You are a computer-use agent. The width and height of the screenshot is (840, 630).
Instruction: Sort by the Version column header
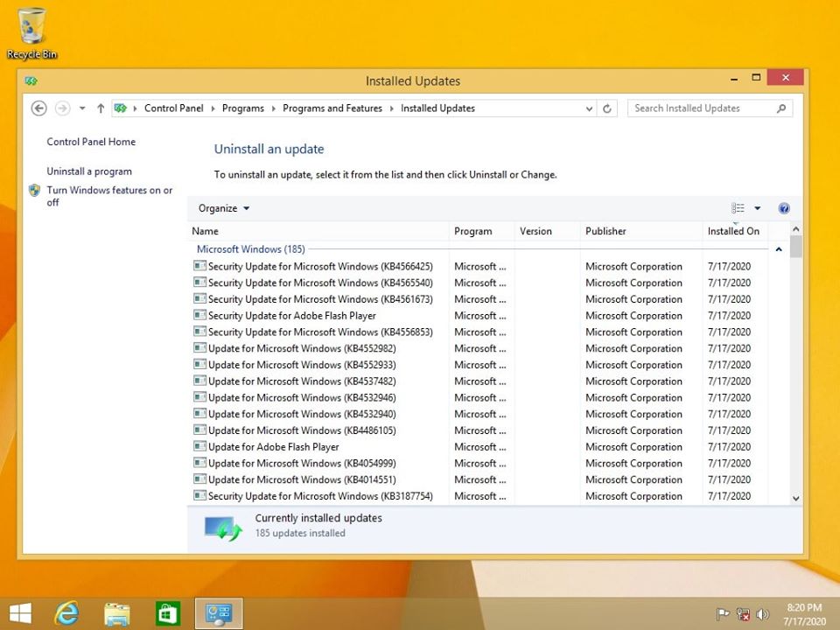pyautogui.click(x=547, y=231)
